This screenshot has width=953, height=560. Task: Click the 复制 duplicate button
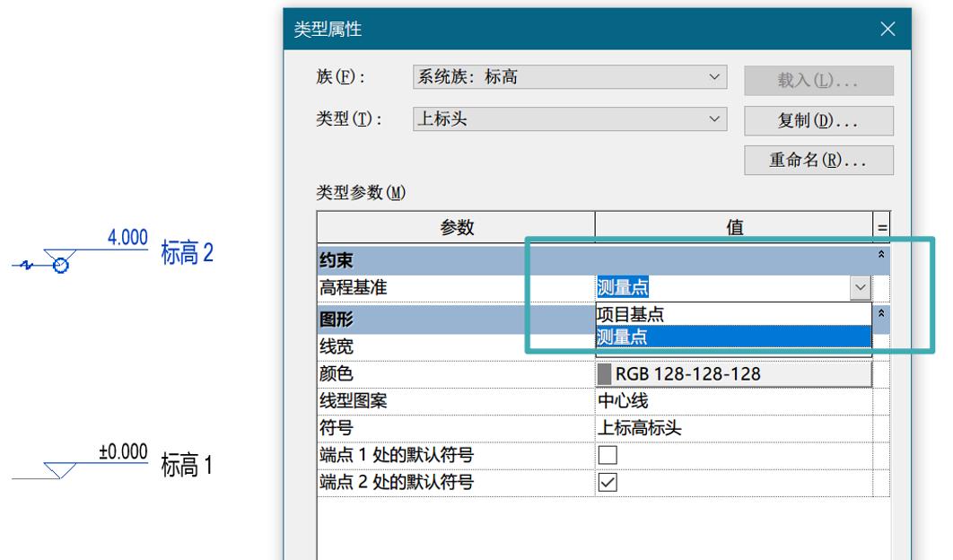817,120
